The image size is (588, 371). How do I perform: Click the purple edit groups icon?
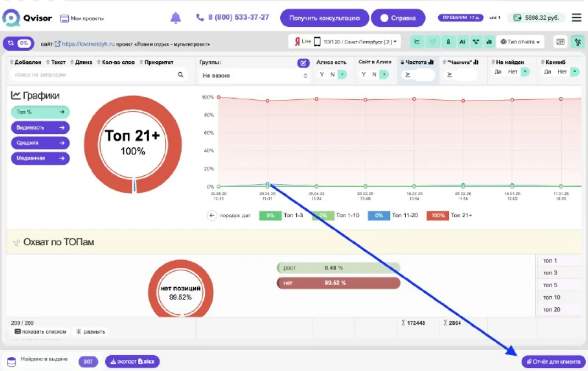(303, 63)
